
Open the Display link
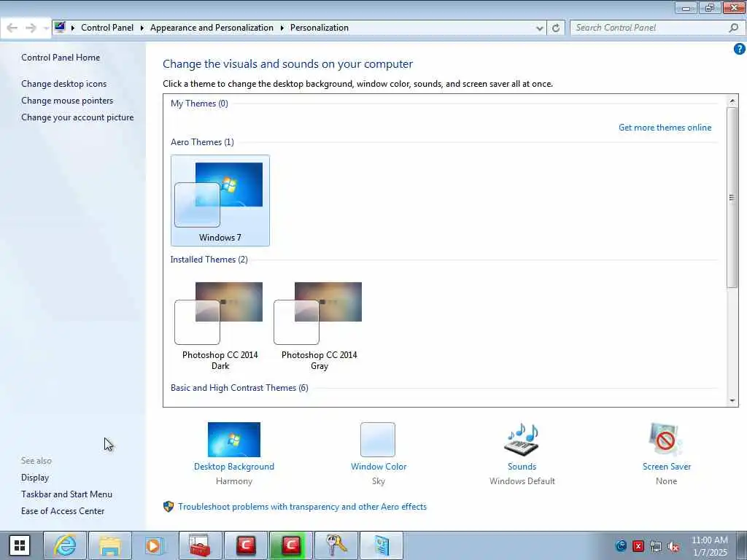coord(35,478)
